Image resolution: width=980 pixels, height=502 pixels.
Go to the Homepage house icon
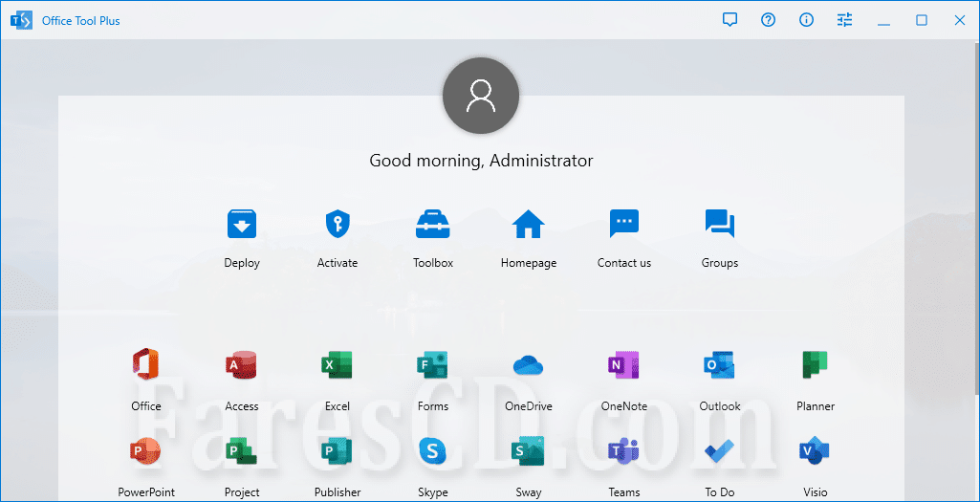529,225
